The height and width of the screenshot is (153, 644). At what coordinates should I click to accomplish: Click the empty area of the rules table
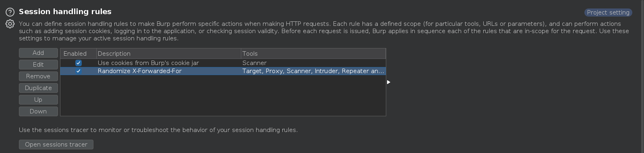tap(223, 96)
